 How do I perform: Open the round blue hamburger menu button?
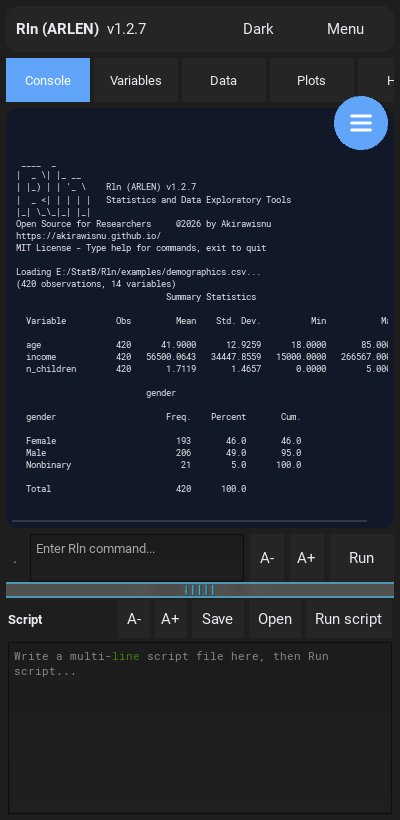[361, 123]
